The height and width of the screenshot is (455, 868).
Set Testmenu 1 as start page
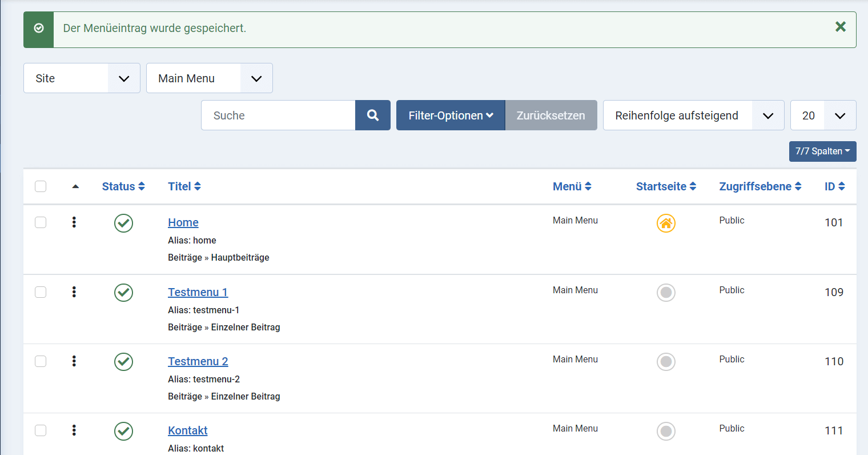tap(666, 293)
